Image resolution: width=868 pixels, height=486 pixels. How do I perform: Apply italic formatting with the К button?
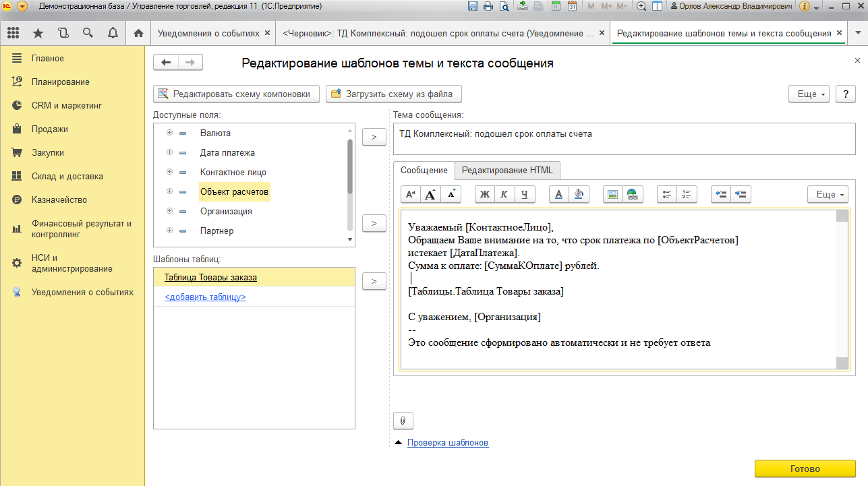tap(504, 194)
